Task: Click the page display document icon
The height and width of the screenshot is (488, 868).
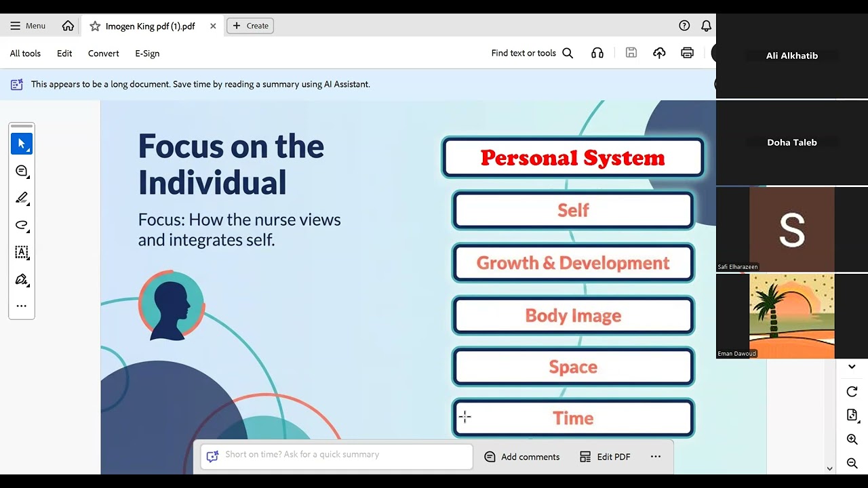Action: 852,415
